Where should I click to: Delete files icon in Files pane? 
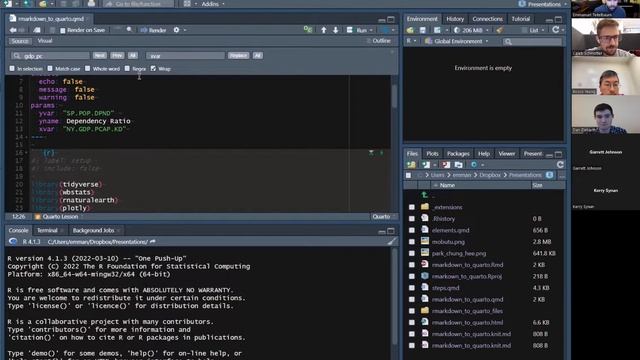446,164
